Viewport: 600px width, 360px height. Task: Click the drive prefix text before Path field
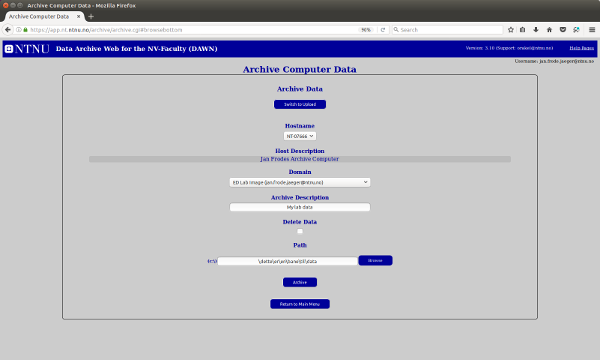tap(212, 261)
